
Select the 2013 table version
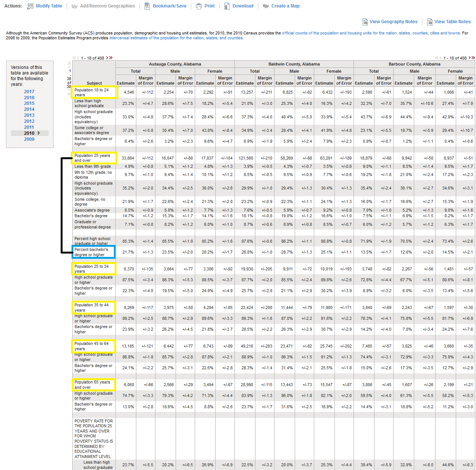coord(29,115)
